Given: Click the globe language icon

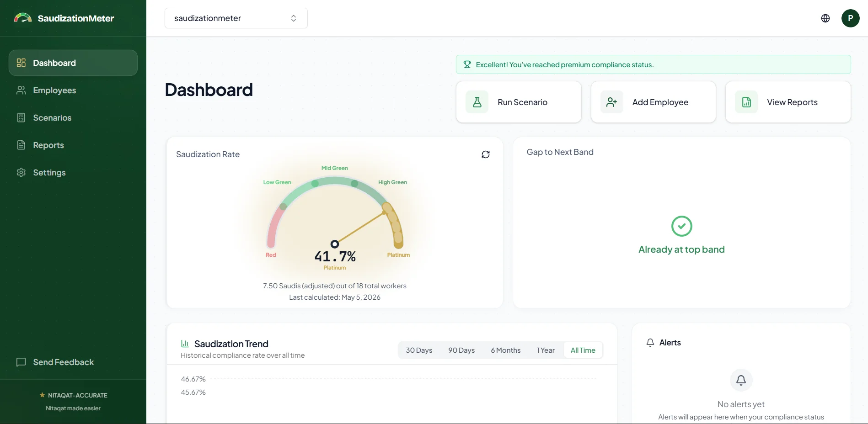Looking at the screenshot, I should click(825, 18).
